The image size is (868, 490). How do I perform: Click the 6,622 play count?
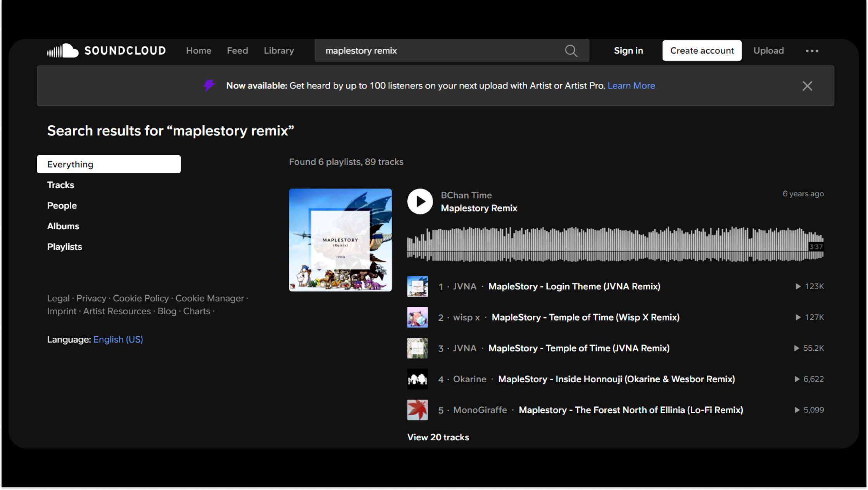[x=809, y=379]
